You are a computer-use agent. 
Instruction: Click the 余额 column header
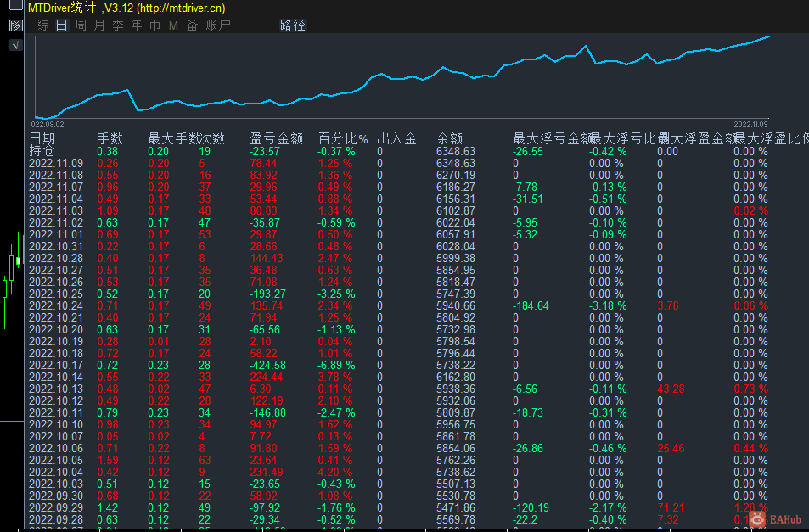click(449, 138)
